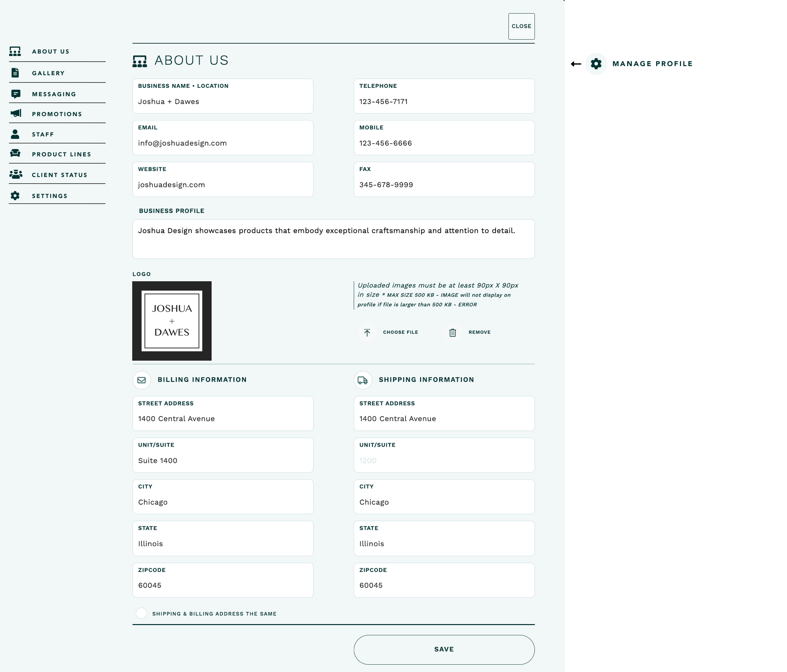Select About Us in the sidebar menu
The width and height of the screenshot is (787, 672).
pos(50,51)
